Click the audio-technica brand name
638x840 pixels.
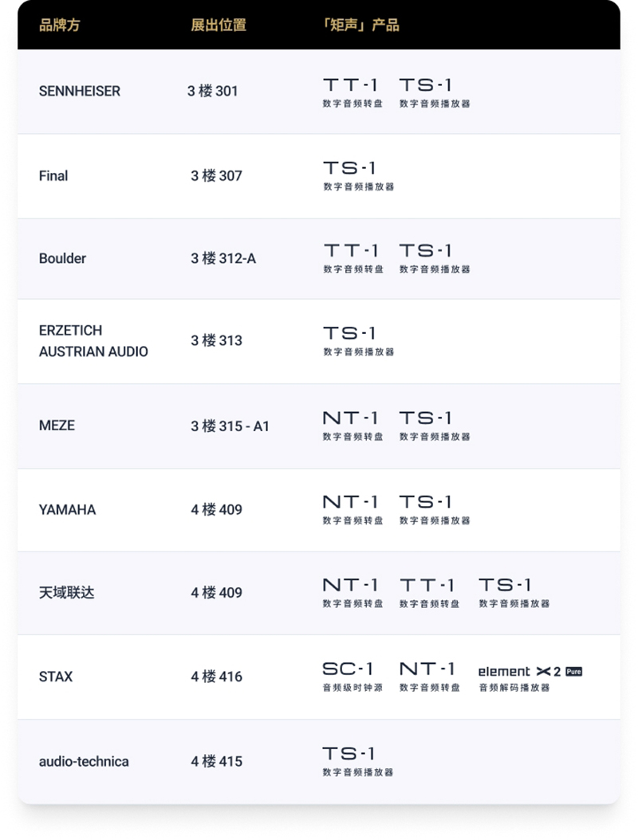(x=84, y=761)
